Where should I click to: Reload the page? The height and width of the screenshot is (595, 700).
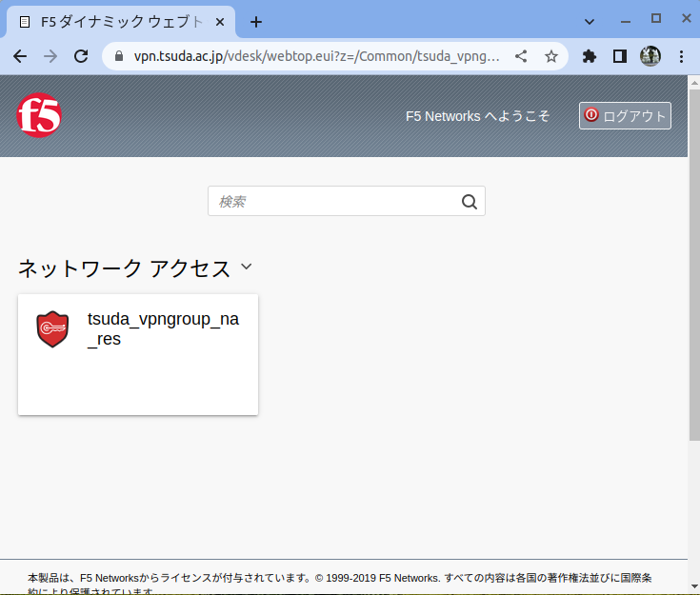81,56
